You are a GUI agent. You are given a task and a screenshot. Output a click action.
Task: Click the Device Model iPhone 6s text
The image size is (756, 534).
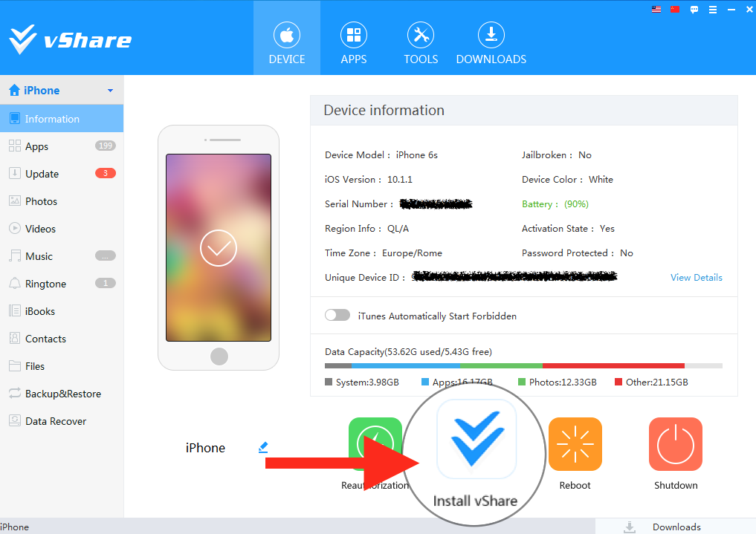tap(381, 155)
